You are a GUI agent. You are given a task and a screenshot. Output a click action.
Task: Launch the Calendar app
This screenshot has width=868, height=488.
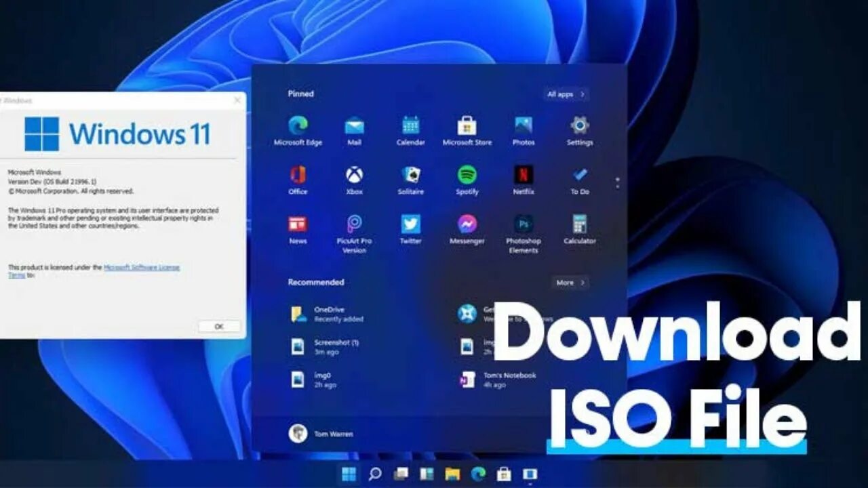pyautogui.click(x=410, y=131)
